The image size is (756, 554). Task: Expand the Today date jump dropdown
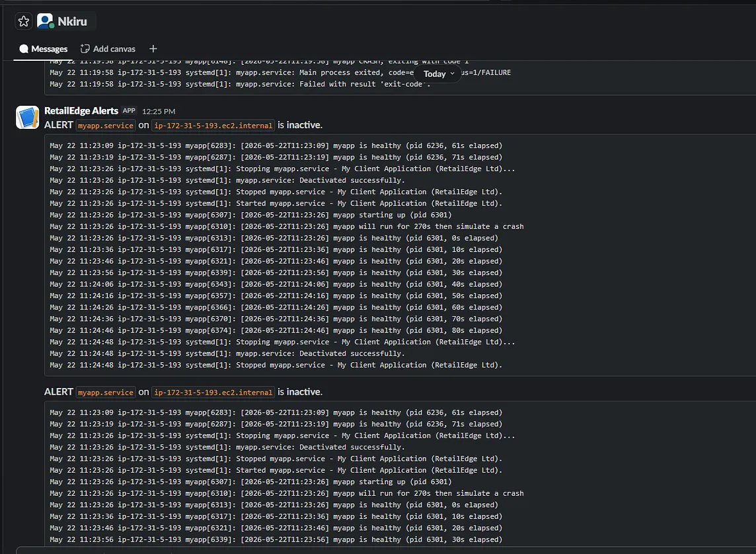[x=439, y=74]
